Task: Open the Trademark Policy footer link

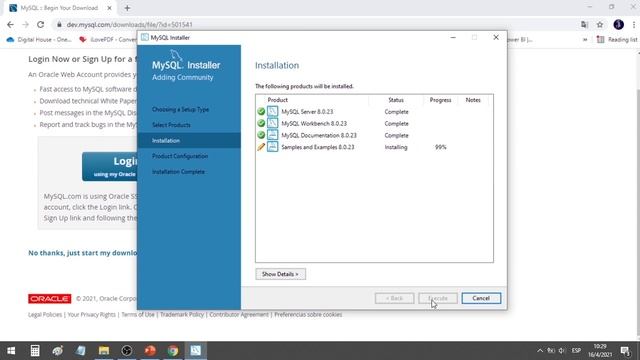Action: (x=182, y=314)
